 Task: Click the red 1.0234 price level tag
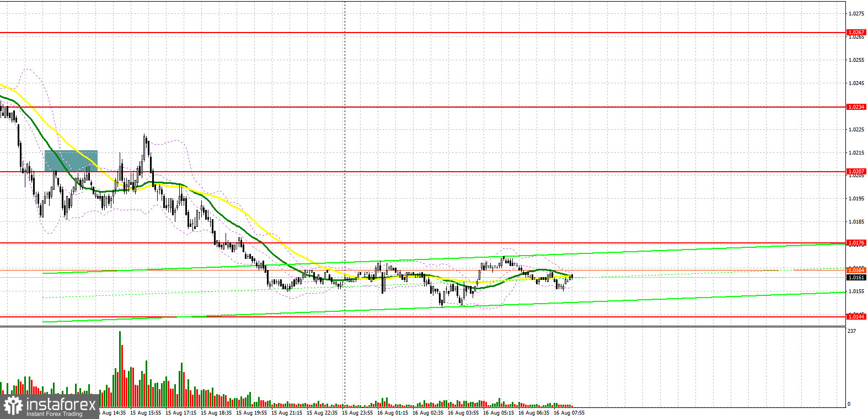tap(856, 107)
